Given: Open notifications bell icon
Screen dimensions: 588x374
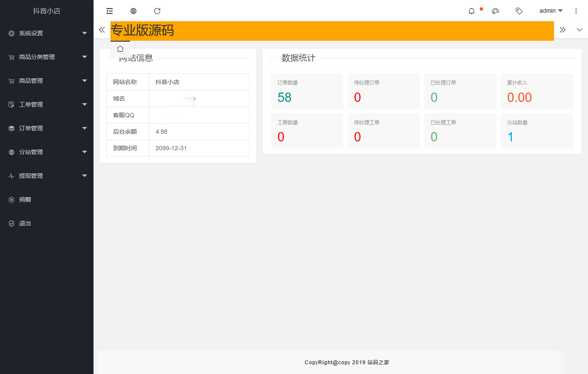Looking at the screenshot, I should point(471,11).
